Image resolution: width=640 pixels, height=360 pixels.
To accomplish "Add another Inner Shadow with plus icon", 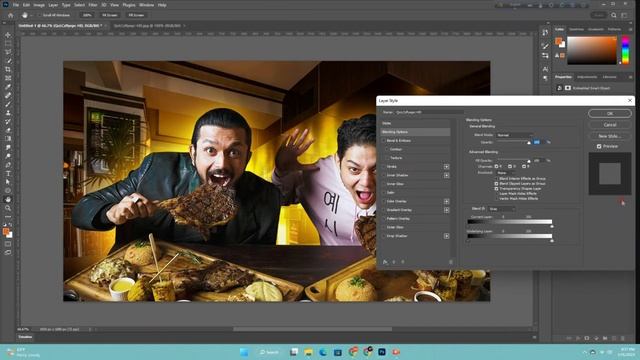I will (447, 175).
